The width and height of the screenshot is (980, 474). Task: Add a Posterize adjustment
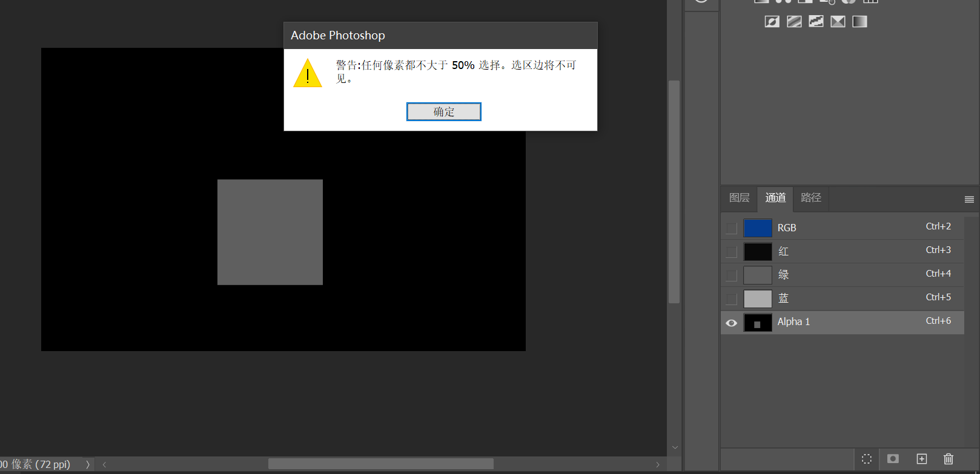(794, 22)
